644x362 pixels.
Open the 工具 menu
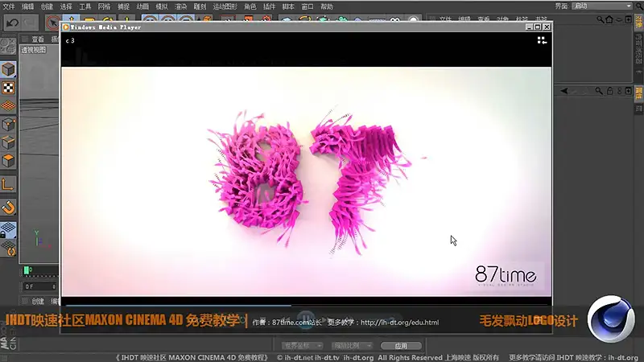click(85, 6)
